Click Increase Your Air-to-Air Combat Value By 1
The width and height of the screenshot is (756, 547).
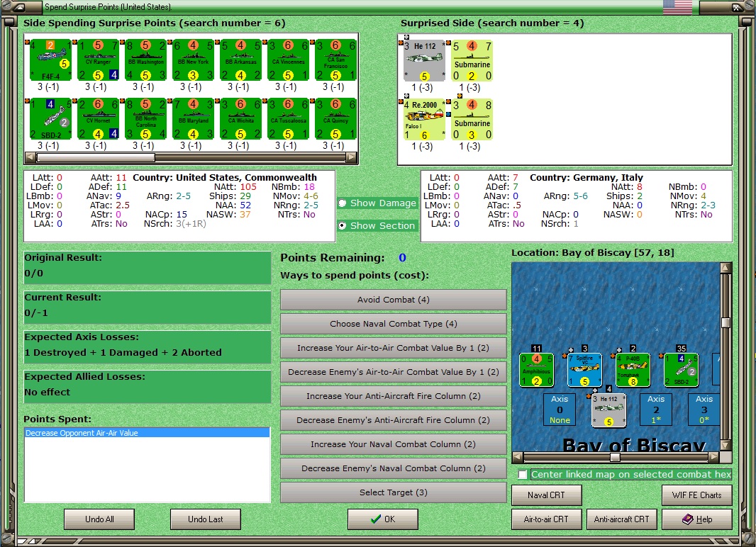pyautogui.click(x=394, y=348)
